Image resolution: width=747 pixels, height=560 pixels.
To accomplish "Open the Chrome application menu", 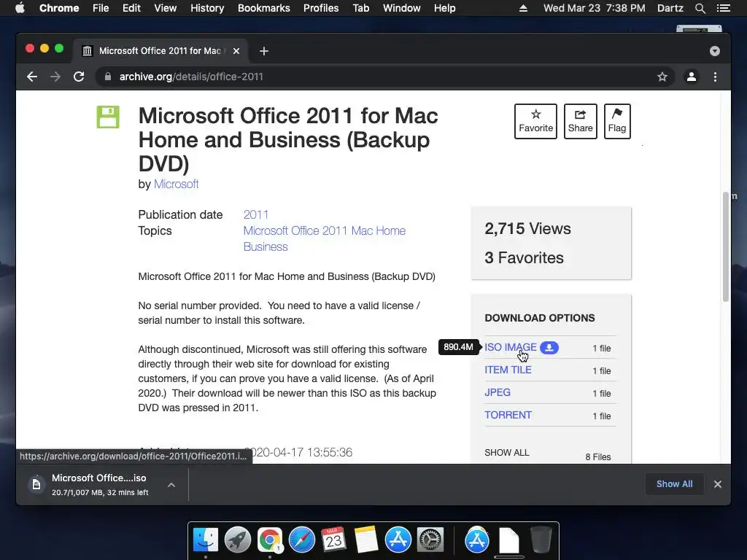I will (59, 8).
